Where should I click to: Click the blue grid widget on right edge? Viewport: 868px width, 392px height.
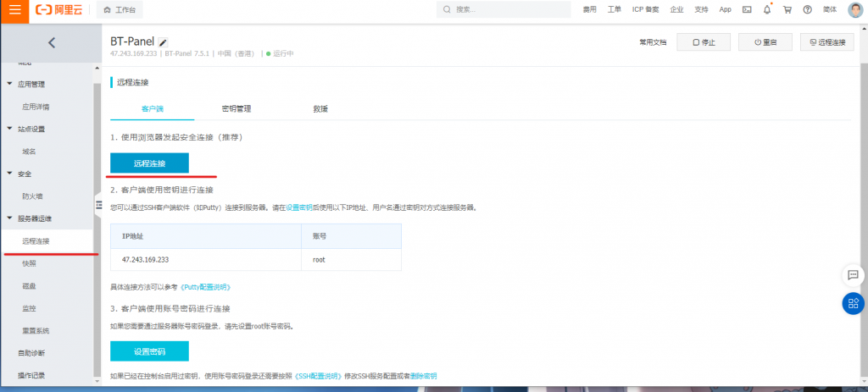(853, 303)
